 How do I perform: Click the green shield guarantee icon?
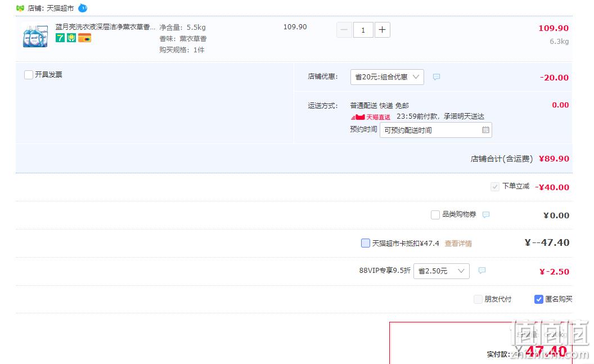coord(71,38)
